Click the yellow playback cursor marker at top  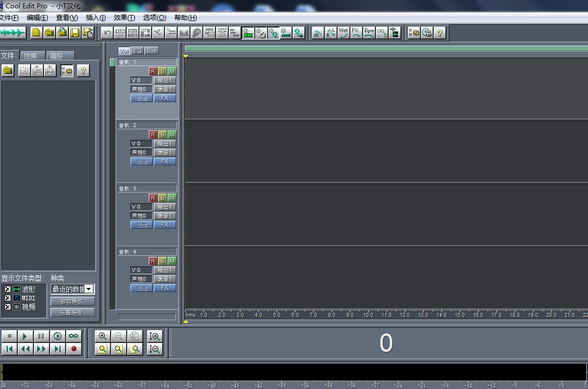click(x=185, y=56)
